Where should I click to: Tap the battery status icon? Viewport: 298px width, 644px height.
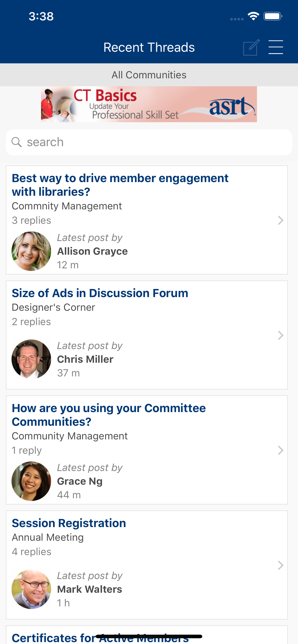(x=273, y=16)
